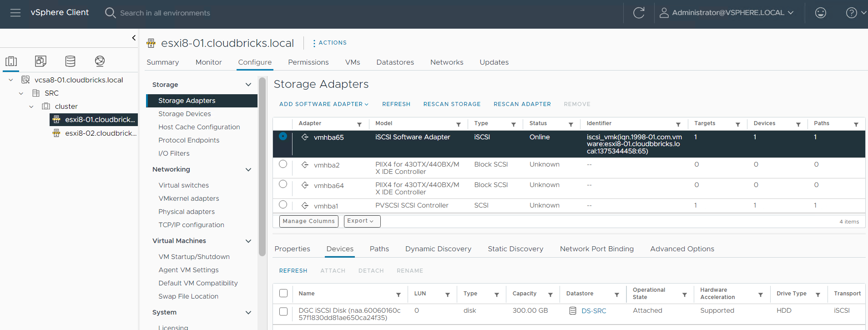Click the cluster icon in the tree
868x330 pixels.
tap(46, 106)
